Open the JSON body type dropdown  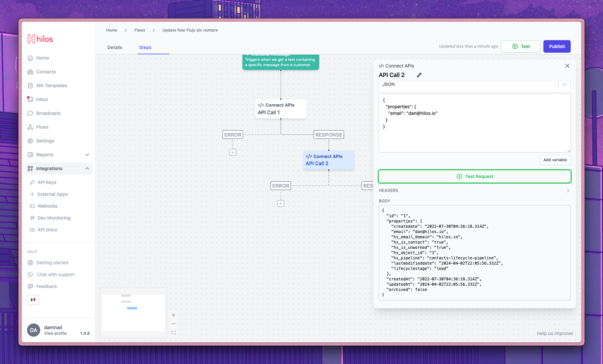point(564,85)
